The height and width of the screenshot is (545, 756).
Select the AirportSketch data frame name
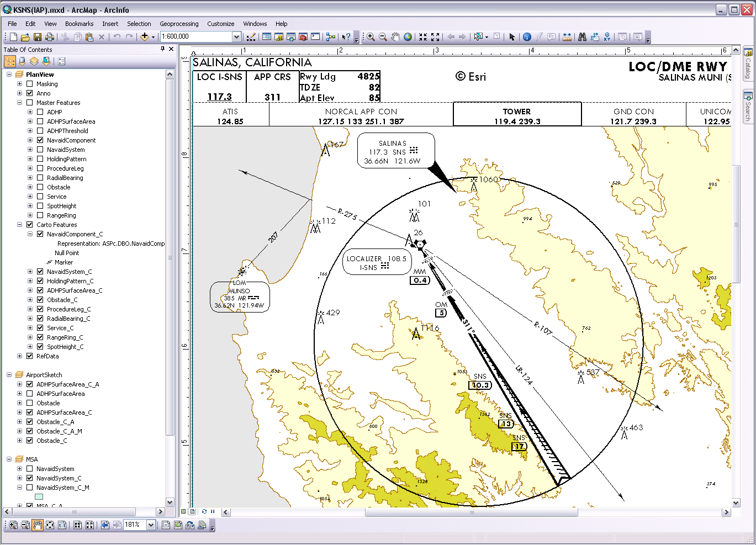pyautogui.click(x=44, y=375)
